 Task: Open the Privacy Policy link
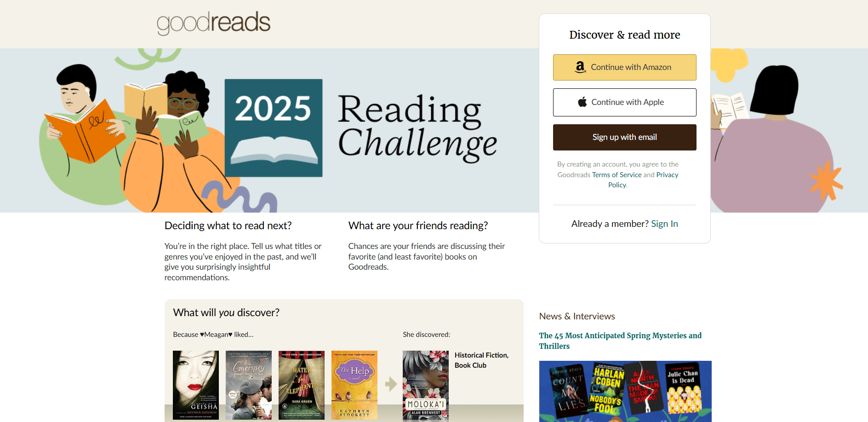tap(644, 180)
